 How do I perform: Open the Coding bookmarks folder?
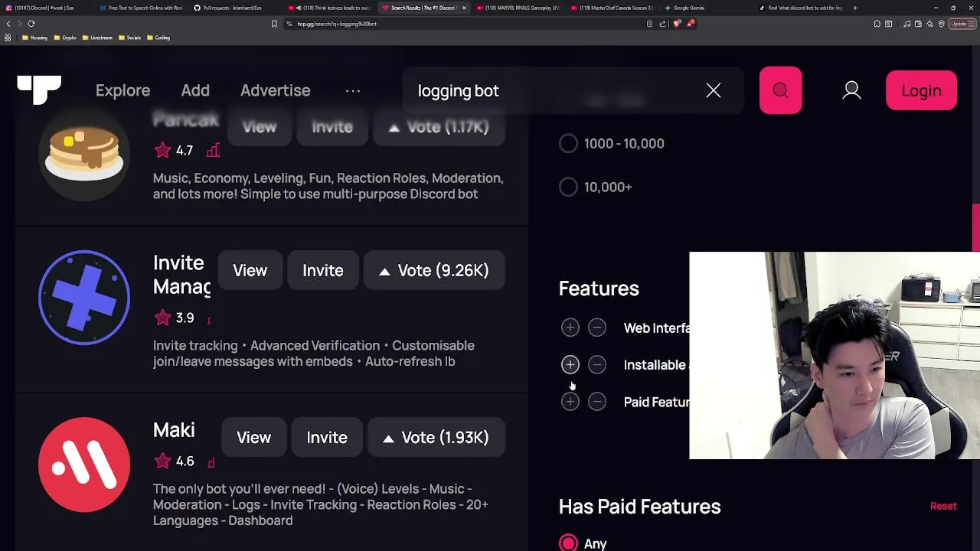click(158, 37)
